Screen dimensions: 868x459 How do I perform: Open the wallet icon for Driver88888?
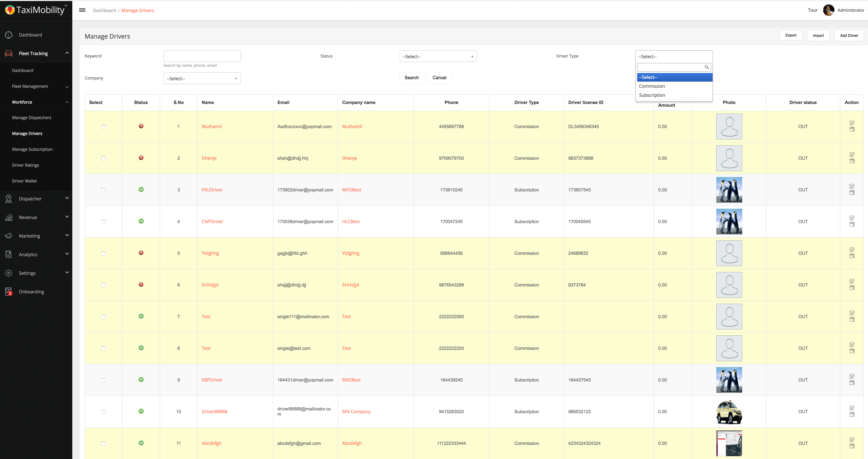click(x=852, y=415)
